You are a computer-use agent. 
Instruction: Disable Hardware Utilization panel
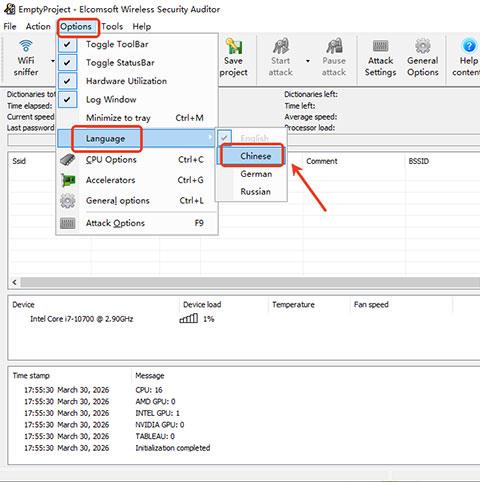[x=67, y=81]
